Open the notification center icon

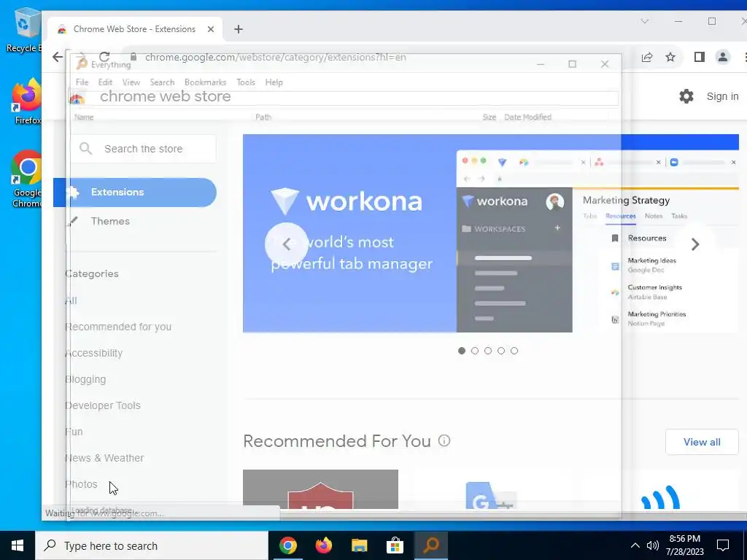point(723,545)
